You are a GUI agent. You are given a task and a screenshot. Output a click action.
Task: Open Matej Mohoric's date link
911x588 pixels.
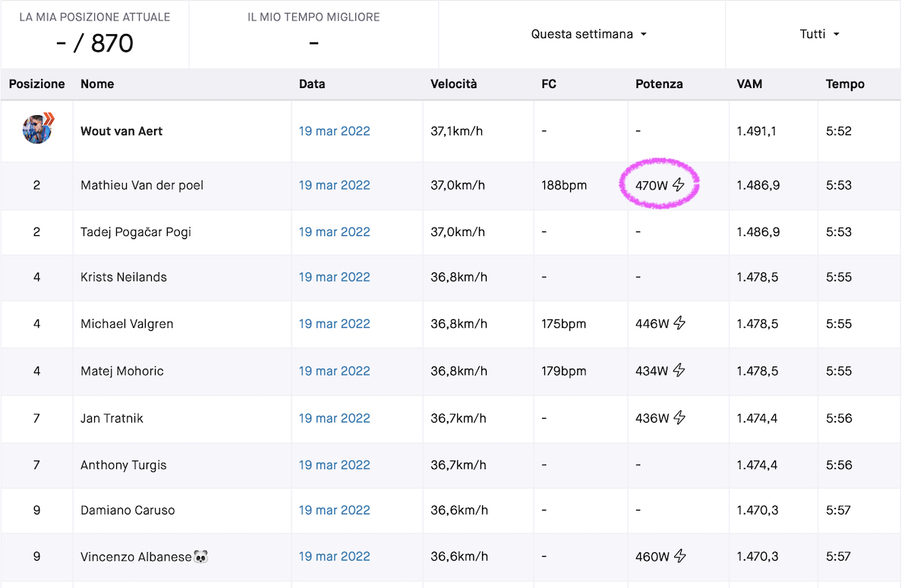pos(334,371)
